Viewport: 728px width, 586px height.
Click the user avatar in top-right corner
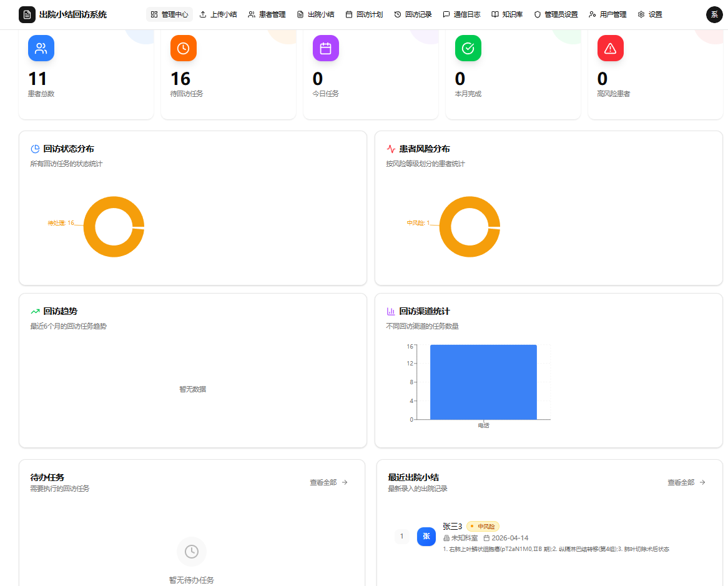[x=714, y=14]
